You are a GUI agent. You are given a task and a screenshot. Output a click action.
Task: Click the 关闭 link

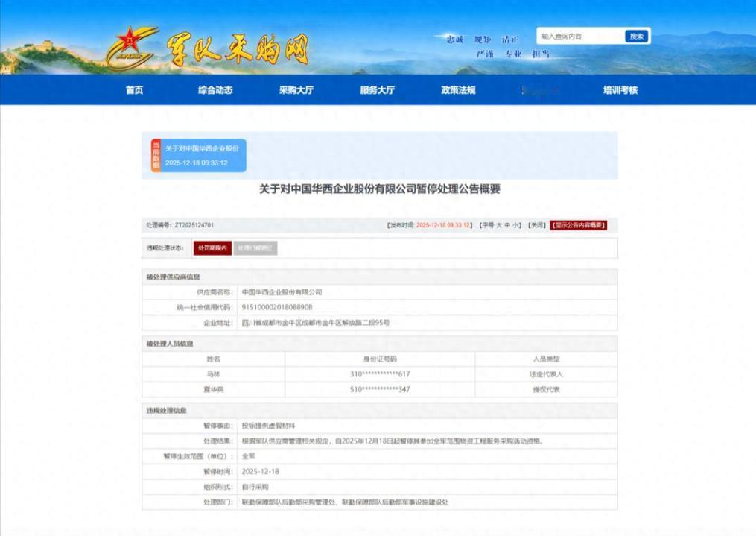[536, 225]
